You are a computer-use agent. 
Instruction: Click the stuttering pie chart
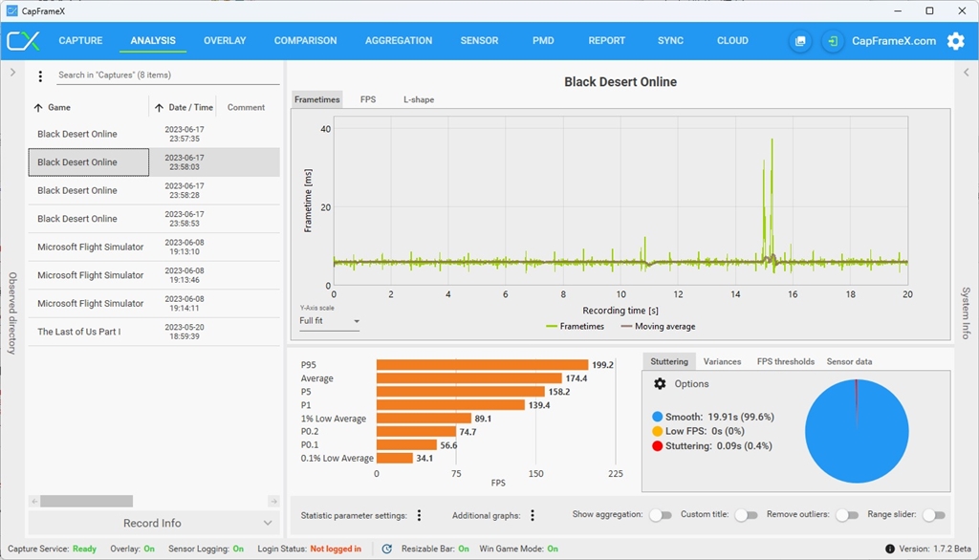tap(857, 431)
